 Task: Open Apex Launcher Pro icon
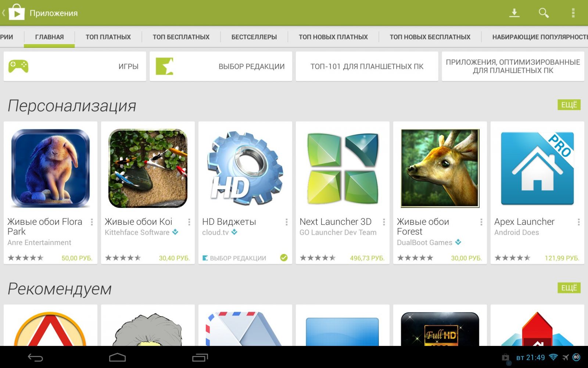click(537, 168)
